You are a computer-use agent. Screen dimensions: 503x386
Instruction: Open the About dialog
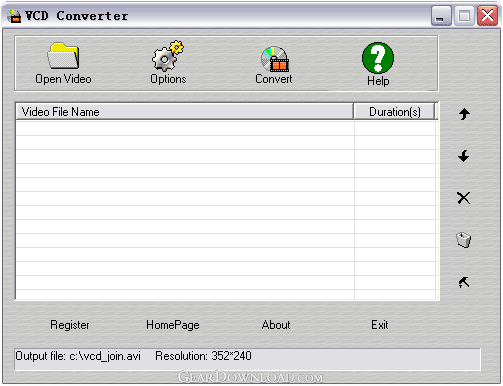pyautogui.click(x=276, y=325)
